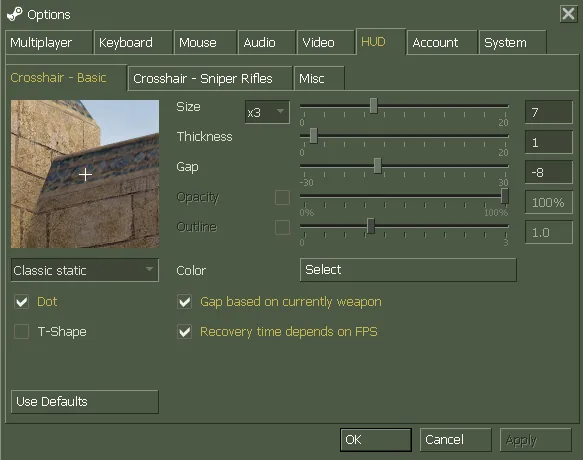Screen dimensions: 583x460
Task: Expand the Classic static crosshair style dropdown
Action: click(85, 270)
